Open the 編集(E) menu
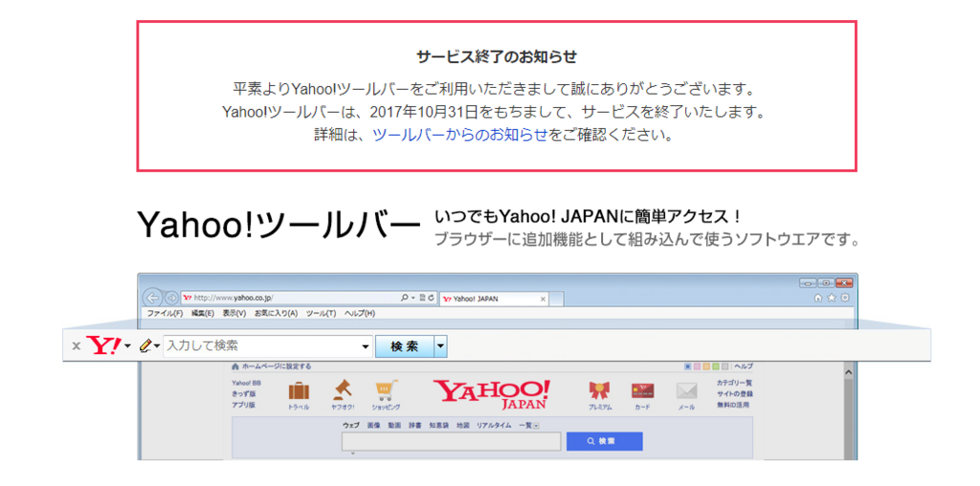Screen dimensions: 980x486 (203, 314)
